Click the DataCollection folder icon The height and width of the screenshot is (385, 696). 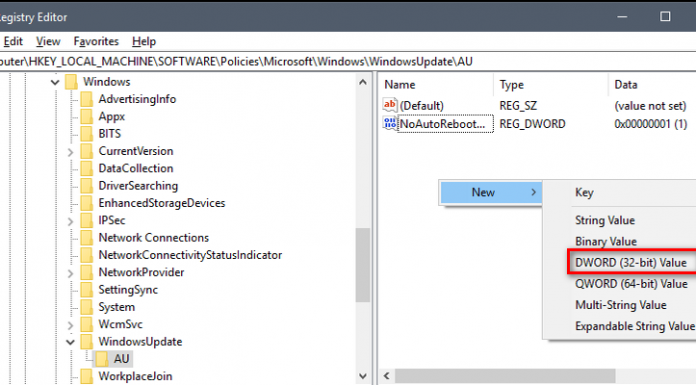(x=87, y=168)
